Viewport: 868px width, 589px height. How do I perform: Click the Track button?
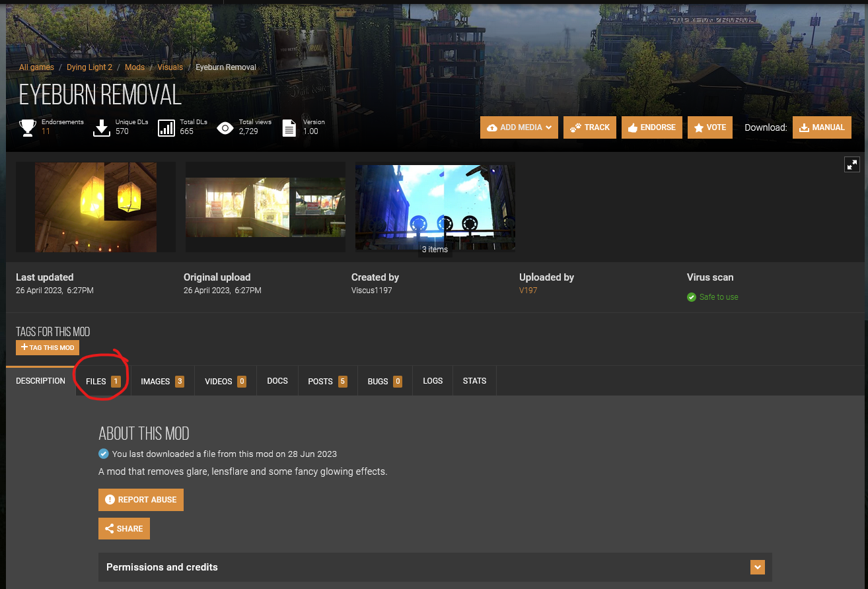590,127
